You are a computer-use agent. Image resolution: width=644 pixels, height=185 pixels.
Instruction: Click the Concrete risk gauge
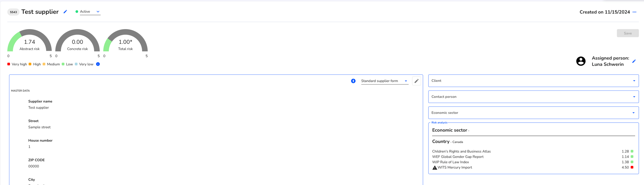pos(77,41)
